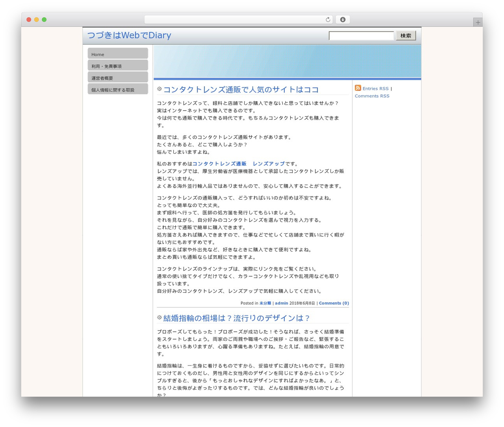Image resolution: width=504 pixels, height=427 pixels.
Task: Subscribe via Comments RSS link
Action: (372, 96)
